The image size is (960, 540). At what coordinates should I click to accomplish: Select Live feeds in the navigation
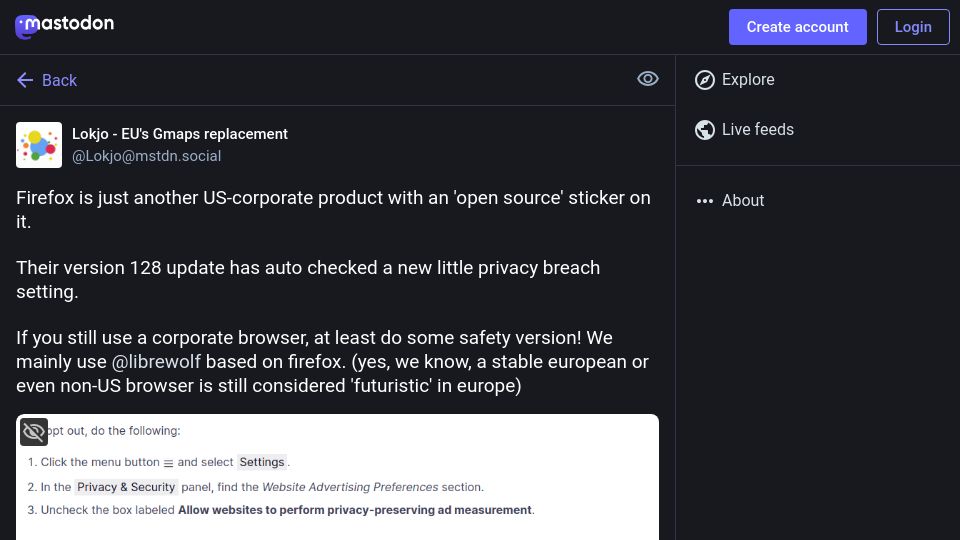757,130
